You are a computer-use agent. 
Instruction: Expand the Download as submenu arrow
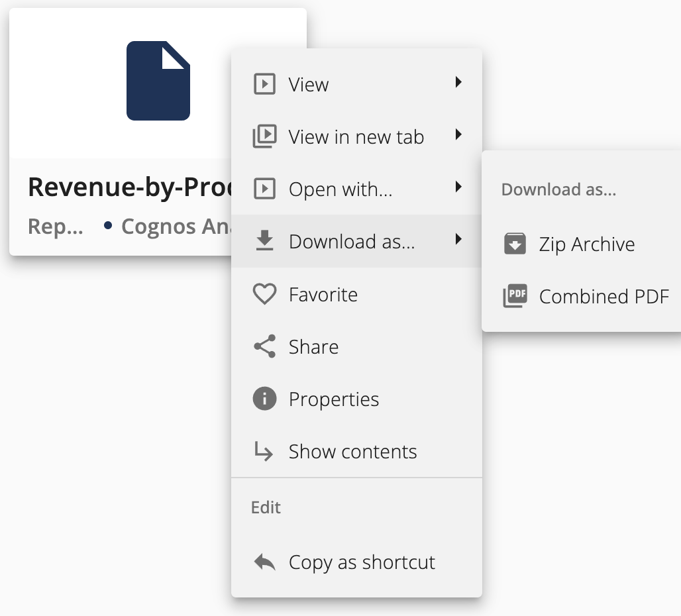458,239
